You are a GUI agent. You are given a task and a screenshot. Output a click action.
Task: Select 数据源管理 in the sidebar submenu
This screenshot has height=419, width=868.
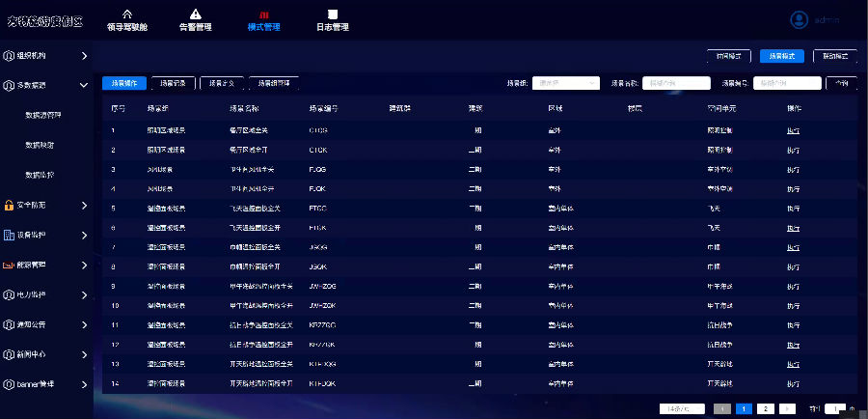pos(42,116)
